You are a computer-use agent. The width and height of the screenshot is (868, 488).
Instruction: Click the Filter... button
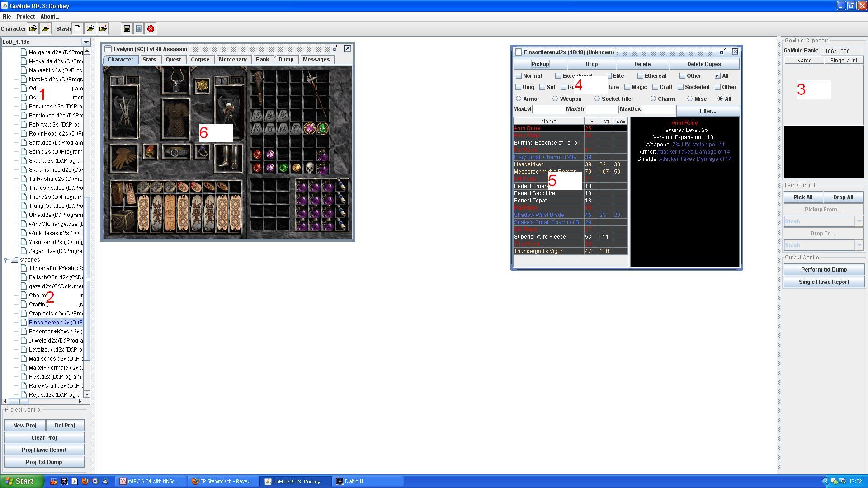tap(708, 111)
